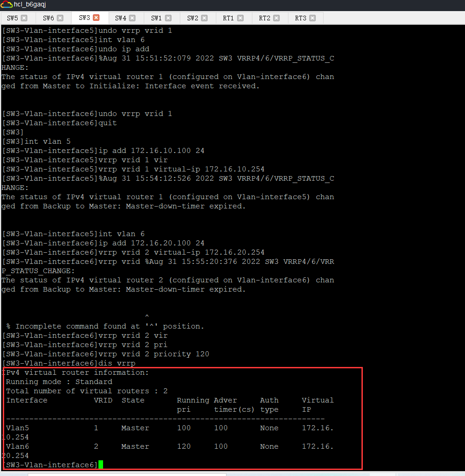Click 'ip add 172.16.10.100 24' command

tap(103, 151)
